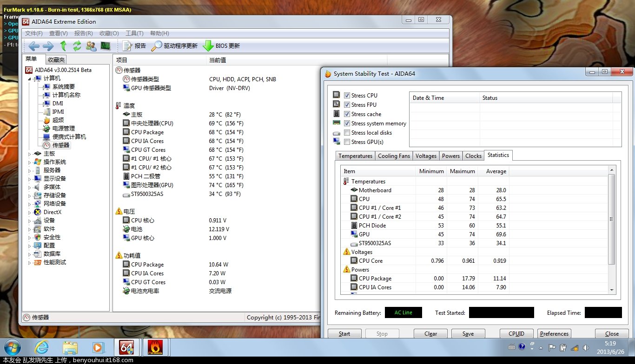
Task: Select 便携式计算机 tree item
Action: 69,137
